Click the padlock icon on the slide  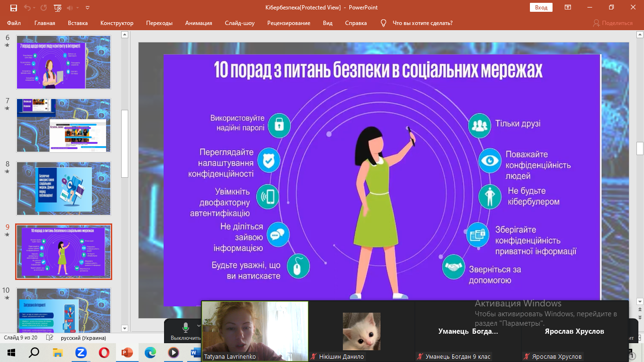(279, 125)
